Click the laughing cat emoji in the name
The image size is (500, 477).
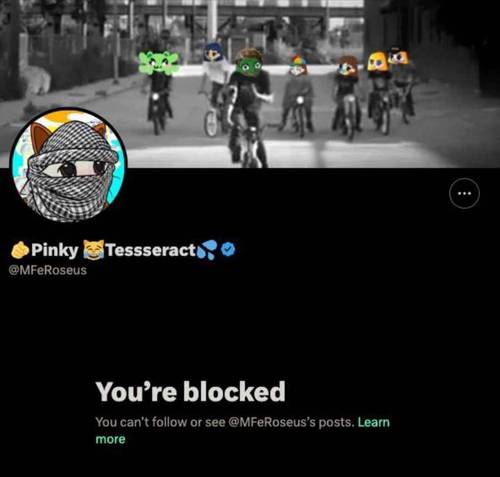point(94,250)
